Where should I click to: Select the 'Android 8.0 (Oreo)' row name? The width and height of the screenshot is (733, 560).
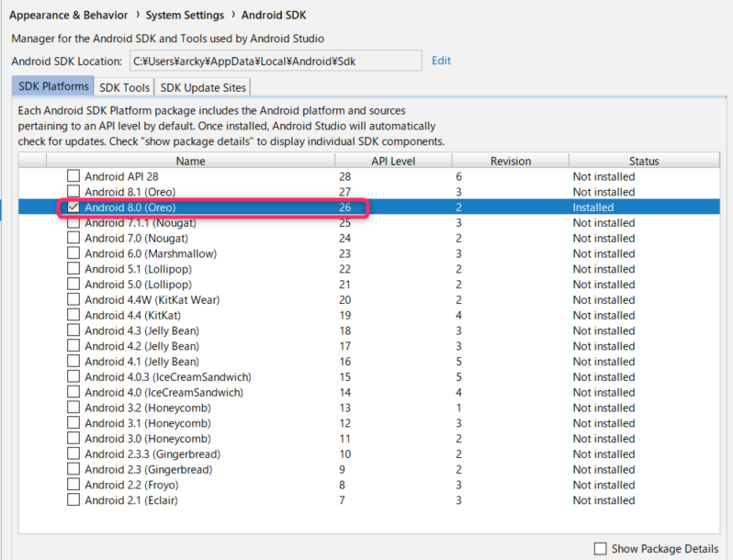pos(130,207)
